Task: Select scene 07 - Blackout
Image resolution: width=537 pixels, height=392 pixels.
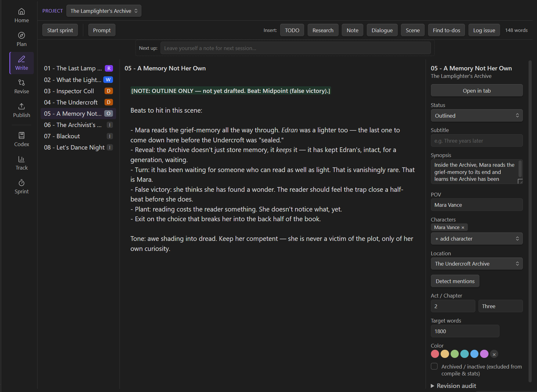Action: tap(78, 136)
